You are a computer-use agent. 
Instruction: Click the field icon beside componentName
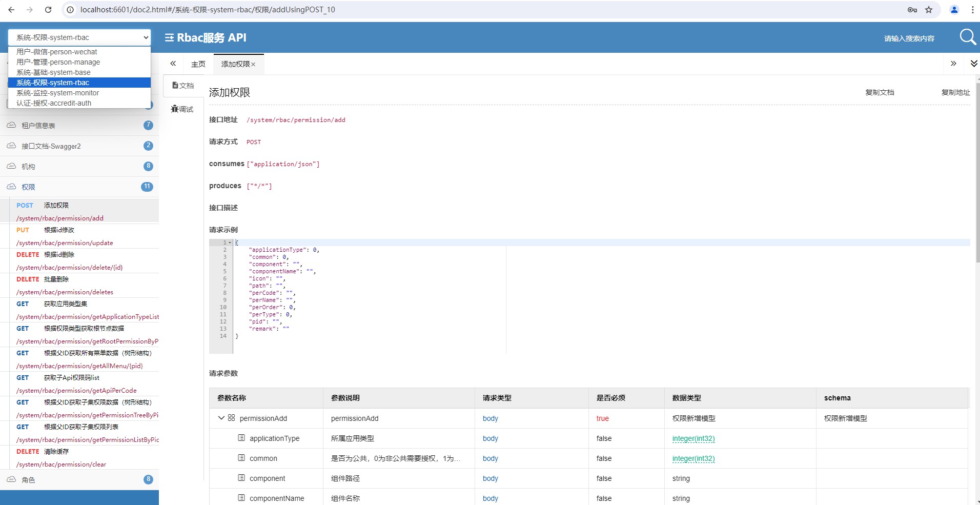pos(241,498)
